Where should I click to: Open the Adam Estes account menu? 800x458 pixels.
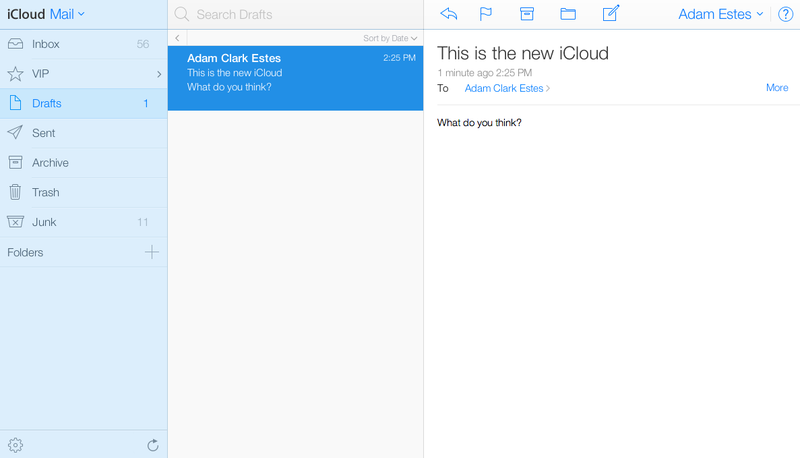pos(720,14)
